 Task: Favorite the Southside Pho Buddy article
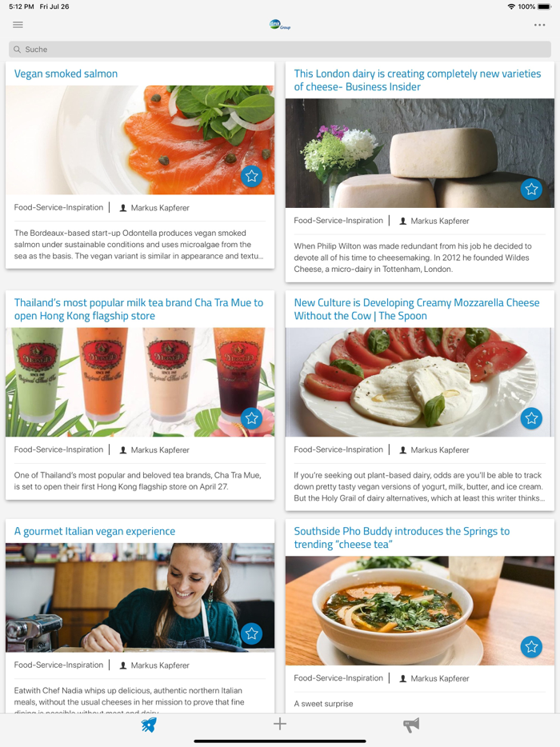[x=531, y=647]
